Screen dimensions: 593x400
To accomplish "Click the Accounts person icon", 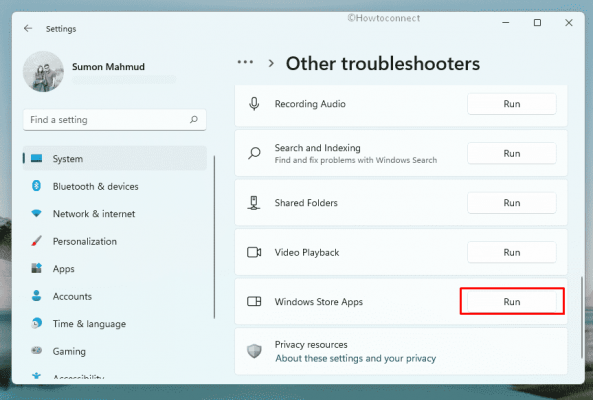I will [x=36, y=296].
